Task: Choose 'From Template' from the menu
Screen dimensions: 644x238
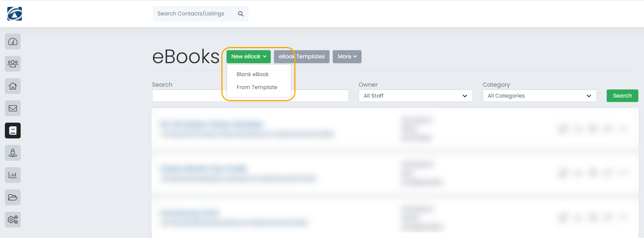Action: [x=257, y=87]
